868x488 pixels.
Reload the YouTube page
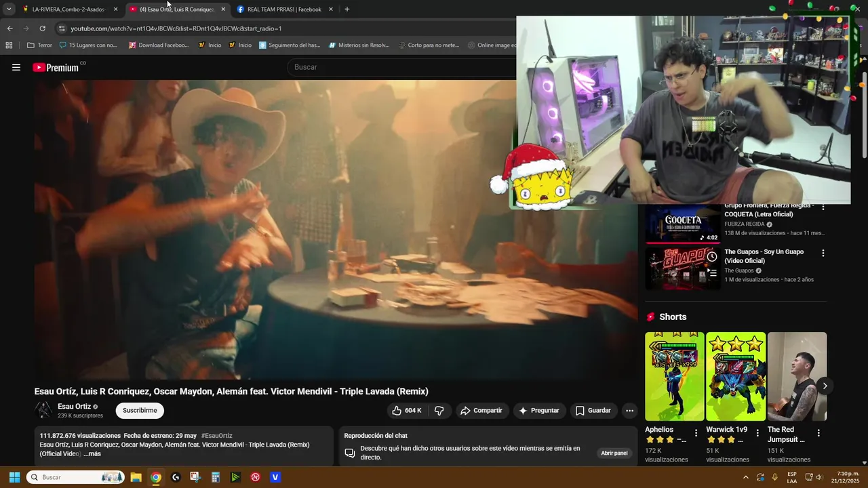click(42, 28)
